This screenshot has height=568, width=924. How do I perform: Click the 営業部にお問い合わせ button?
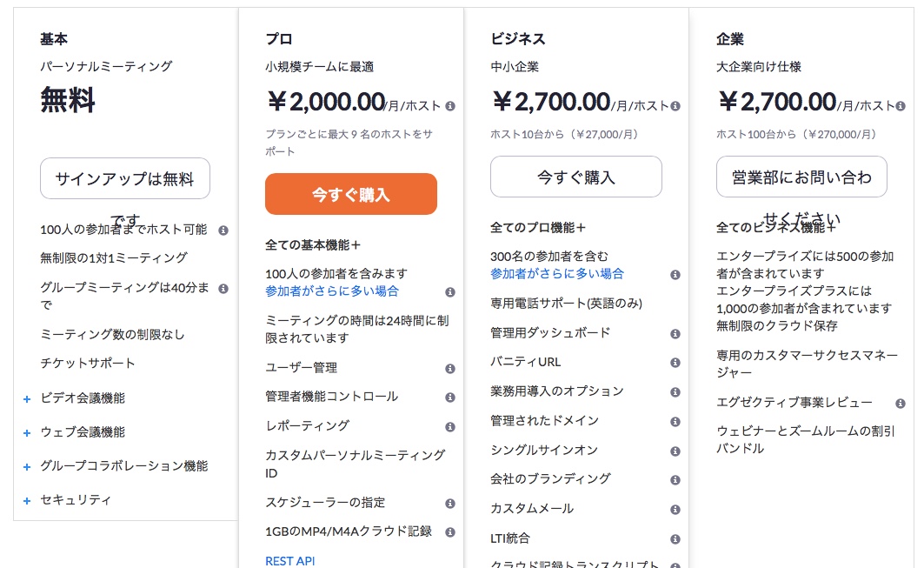pos(801,177)
